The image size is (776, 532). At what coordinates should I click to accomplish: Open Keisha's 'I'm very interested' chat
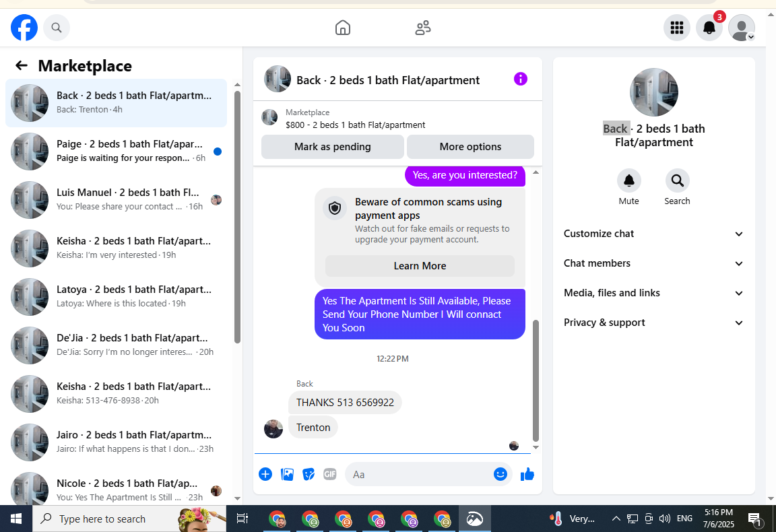coord(117,248)
